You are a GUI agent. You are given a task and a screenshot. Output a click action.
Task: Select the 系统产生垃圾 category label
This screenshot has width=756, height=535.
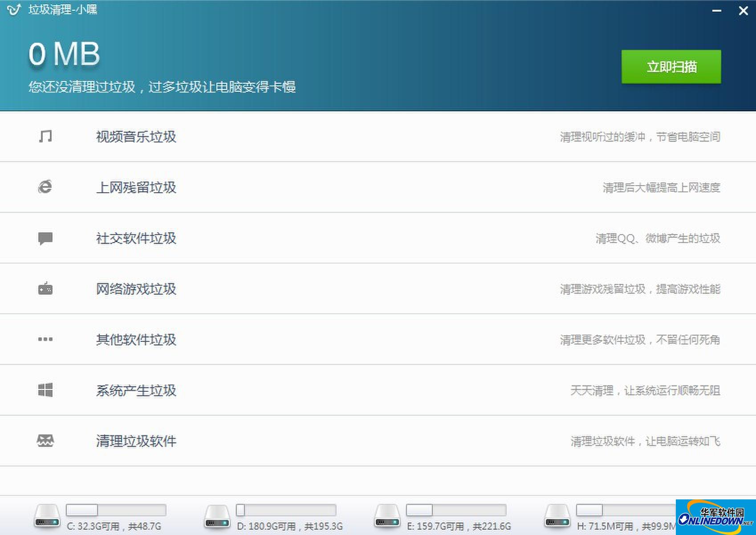point(136,390)
